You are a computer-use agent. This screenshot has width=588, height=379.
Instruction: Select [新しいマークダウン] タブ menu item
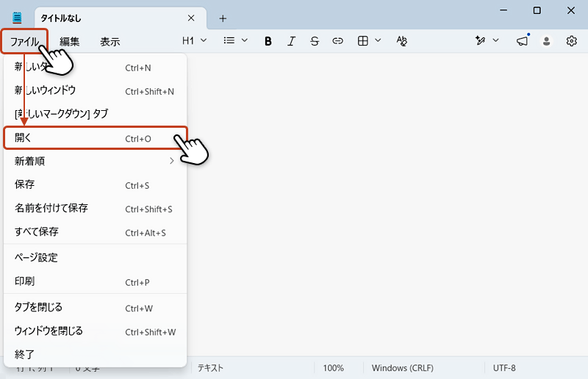[x=96, y=114]
